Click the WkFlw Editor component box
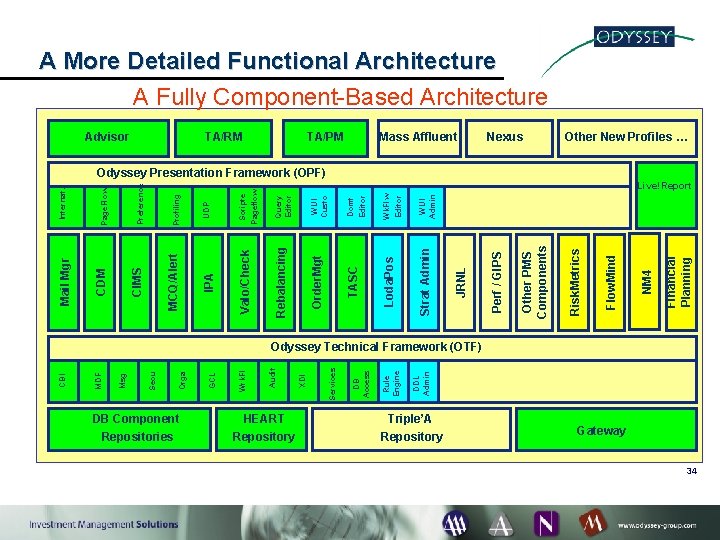 (x=390, y=207)
